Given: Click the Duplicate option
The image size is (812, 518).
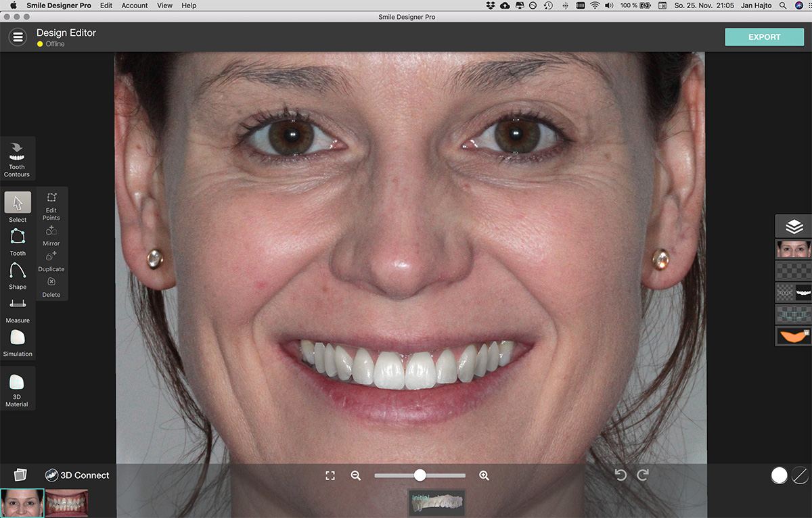Looking at the screenshot, I should tap(51, 261).
